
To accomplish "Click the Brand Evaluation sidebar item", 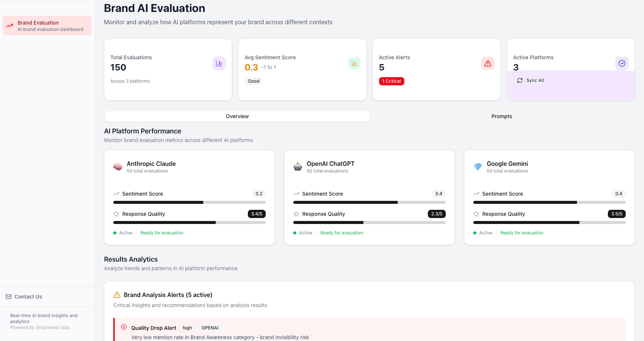I will (47, 26).
